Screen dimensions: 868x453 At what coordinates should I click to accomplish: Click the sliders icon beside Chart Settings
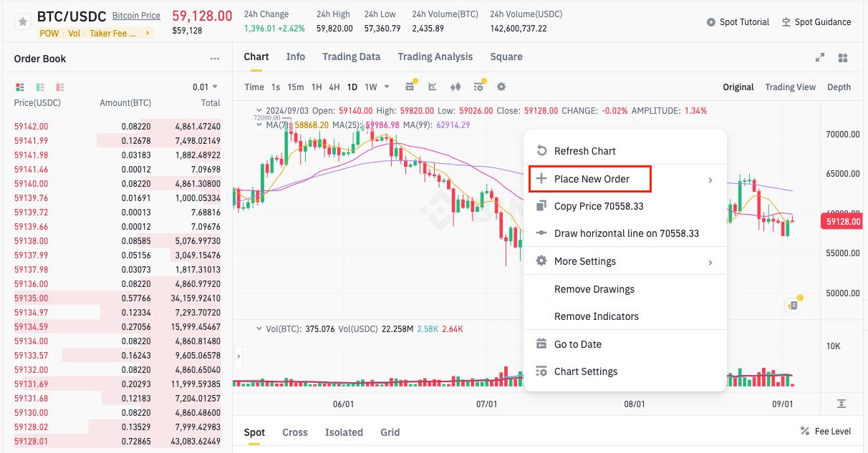(541, 371)
